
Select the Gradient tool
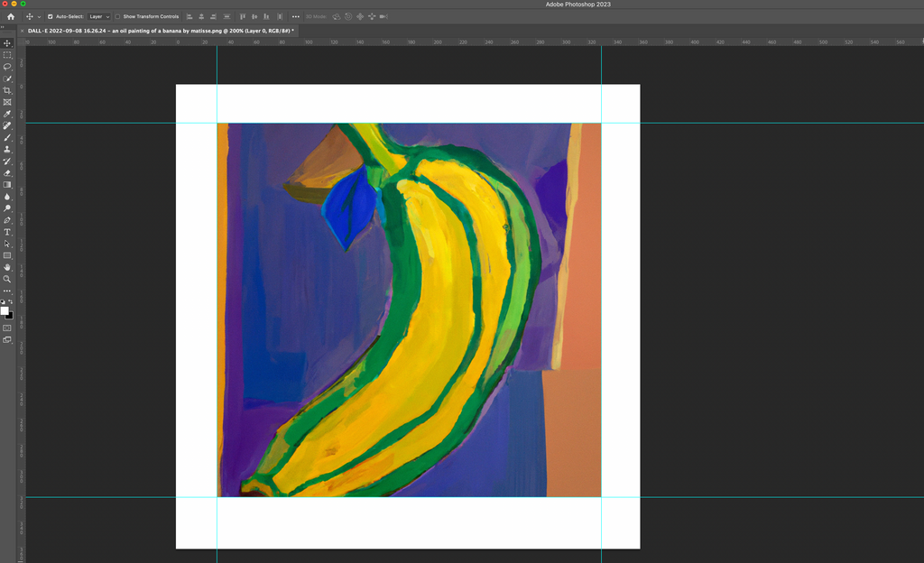tap(6, 185)
